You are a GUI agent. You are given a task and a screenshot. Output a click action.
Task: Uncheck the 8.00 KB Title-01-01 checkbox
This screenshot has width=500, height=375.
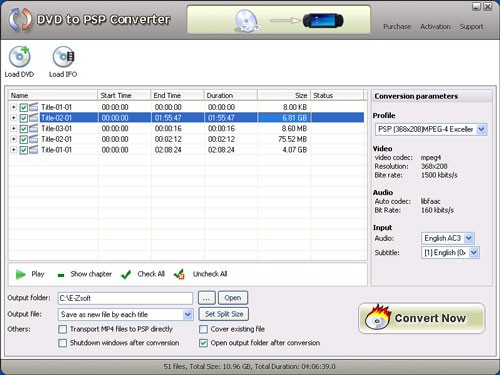pyautogui.click(x=24, y=107)
